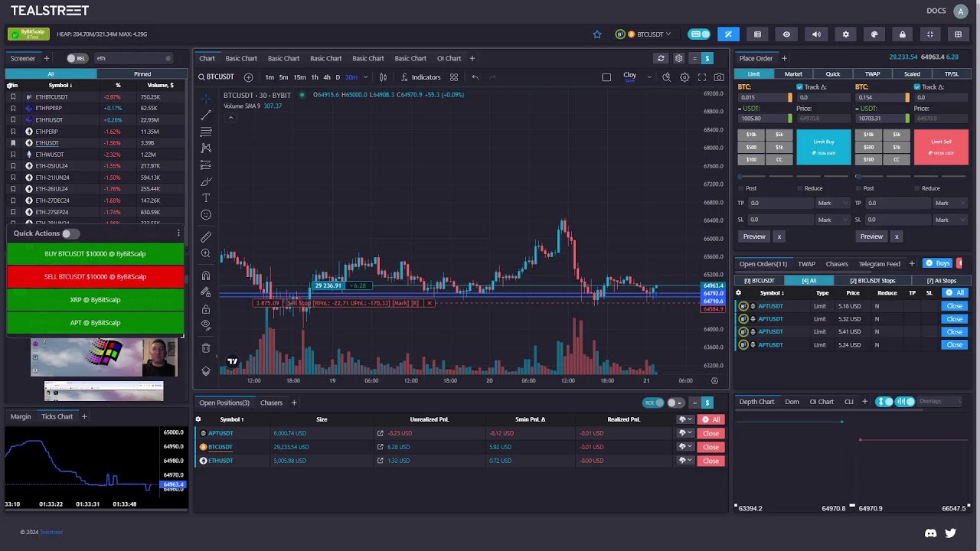Click the chart fullscreen icon

702,77
